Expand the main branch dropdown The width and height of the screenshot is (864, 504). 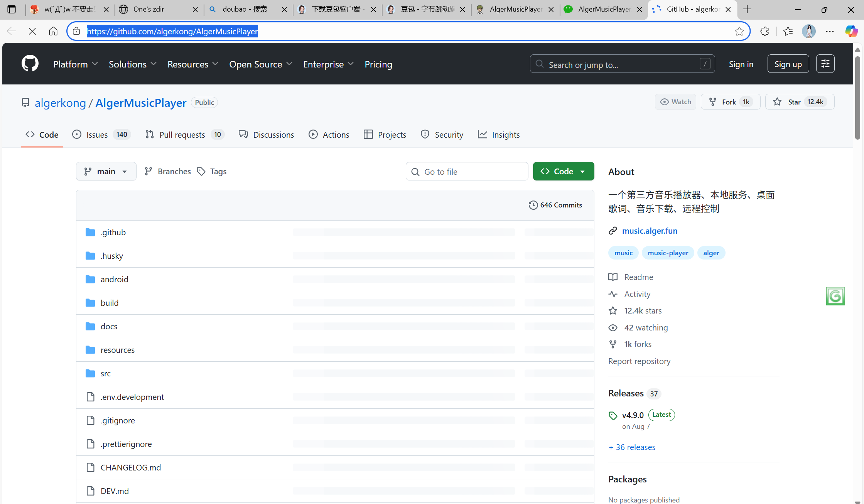click(x=106, y=171)
